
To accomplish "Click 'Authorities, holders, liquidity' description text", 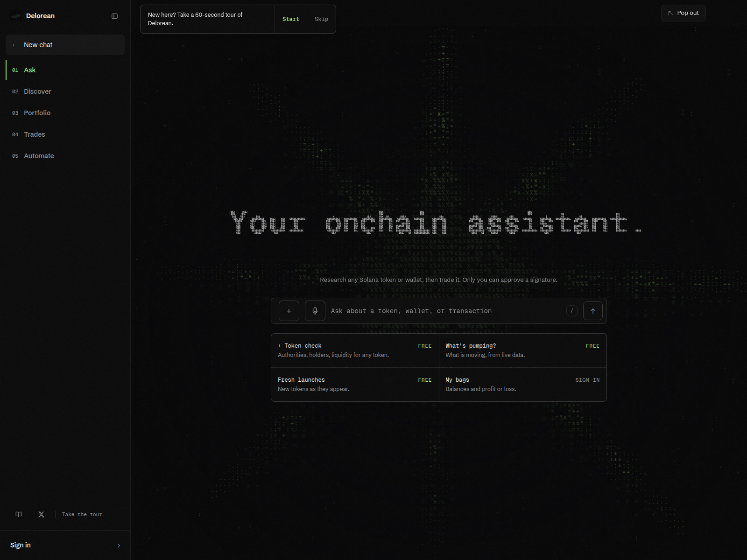I will click(x=333, y=355).
